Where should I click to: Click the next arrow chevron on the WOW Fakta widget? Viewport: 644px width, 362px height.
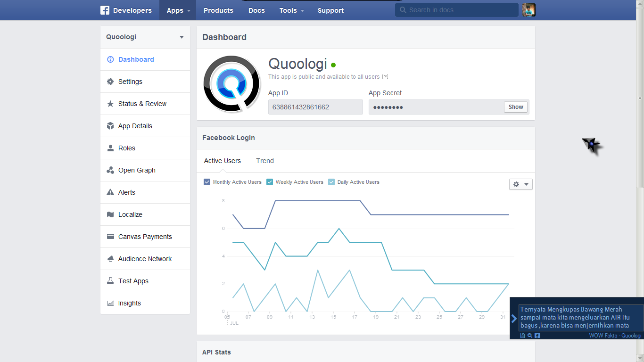click(514, 319)
